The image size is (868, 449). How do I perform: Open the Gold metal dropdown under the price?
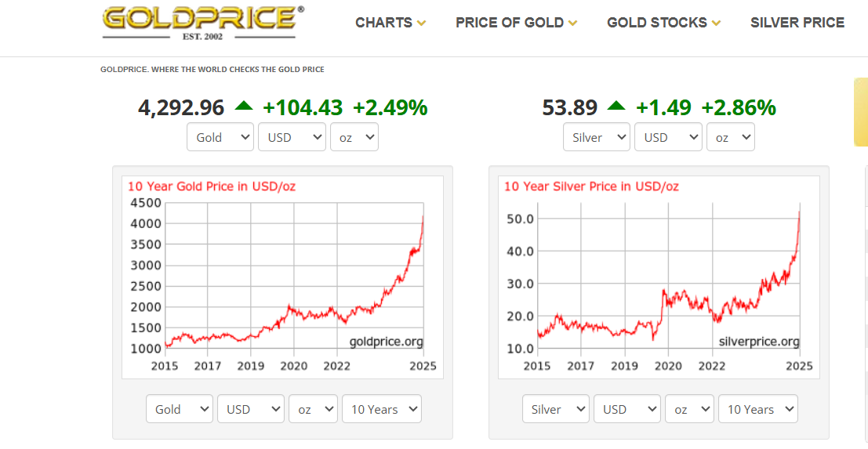point(220,137)
